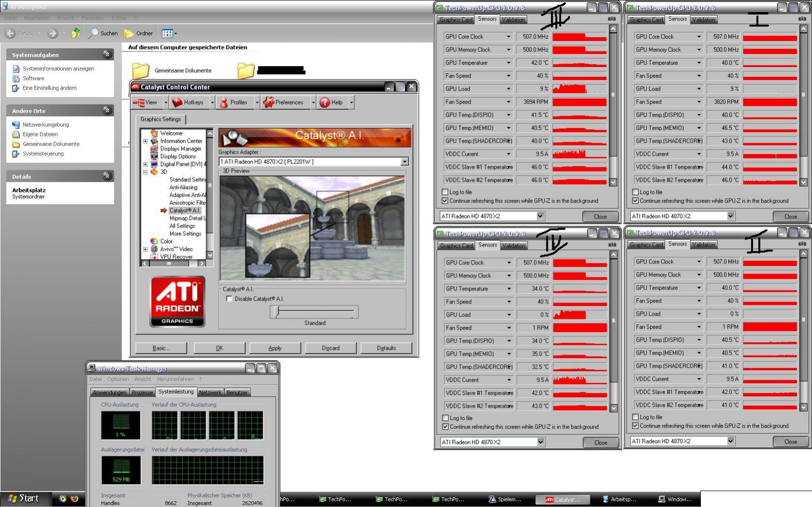The width and height of the screenshot is (812, 507).
Task: Open the Graphics Adapter dropdown
Action: coord(405,162)
